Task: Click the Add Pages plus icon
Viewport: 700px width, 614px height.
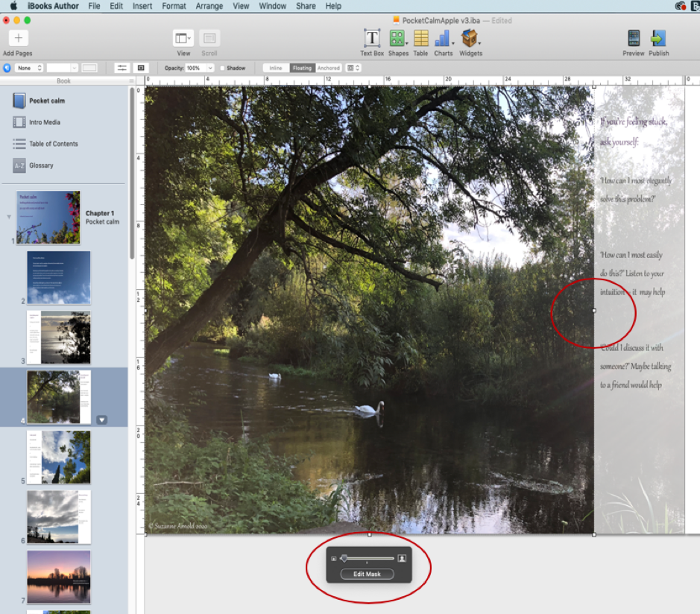Action: pyautogui.click(x=19, y=38)
